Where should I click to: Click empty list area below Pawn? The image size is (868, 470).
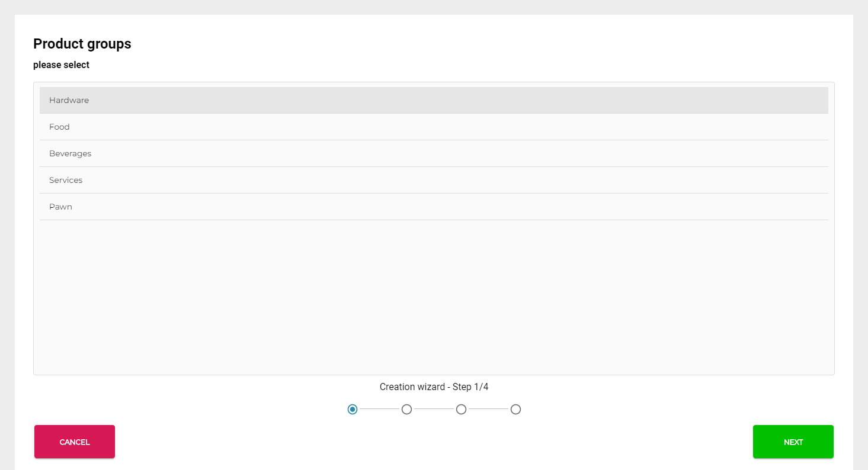(433, 296)
